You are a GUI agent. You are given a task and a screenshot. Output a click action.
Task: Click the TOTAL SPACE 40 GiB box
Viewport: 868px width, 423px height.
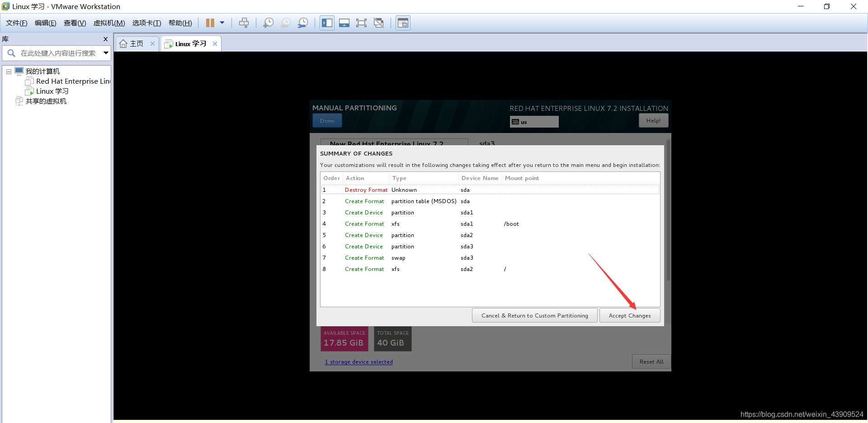point(393,339)
